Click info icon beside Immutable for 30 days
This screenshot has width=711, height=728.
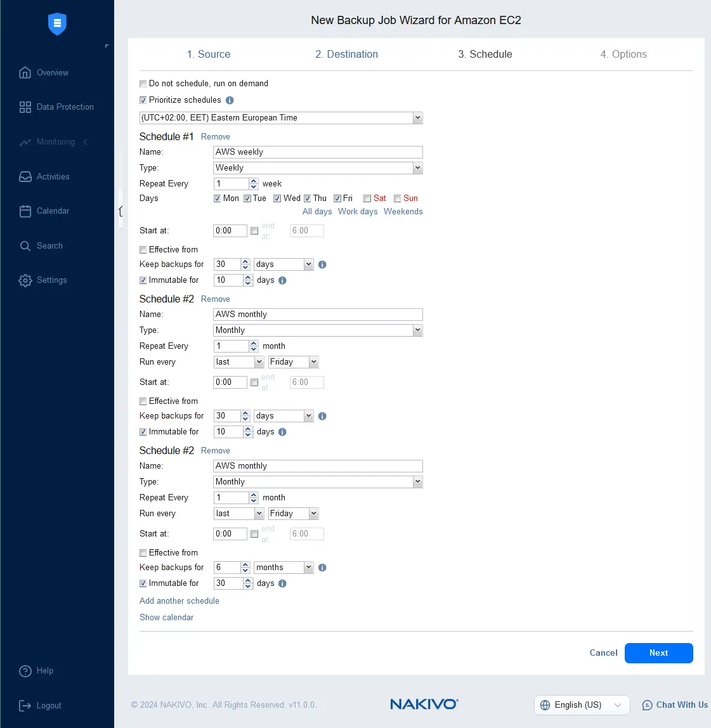(x=282, y=583)
